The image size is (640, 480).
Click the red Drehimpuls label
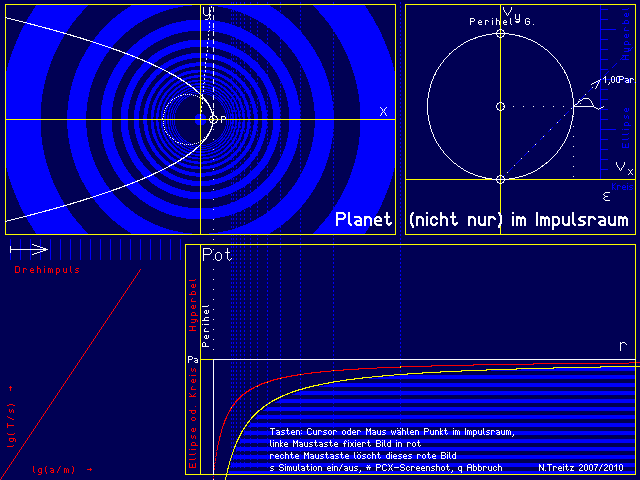47,270
